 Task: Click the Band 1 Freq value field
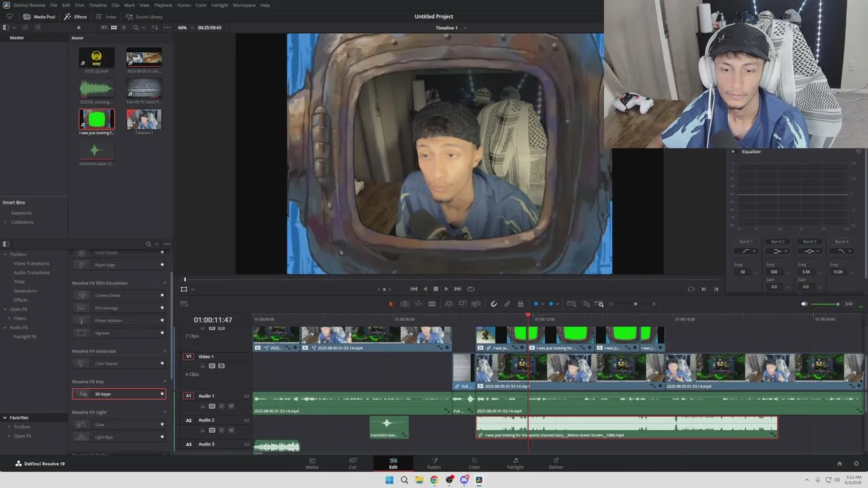[x=743, y=272]
